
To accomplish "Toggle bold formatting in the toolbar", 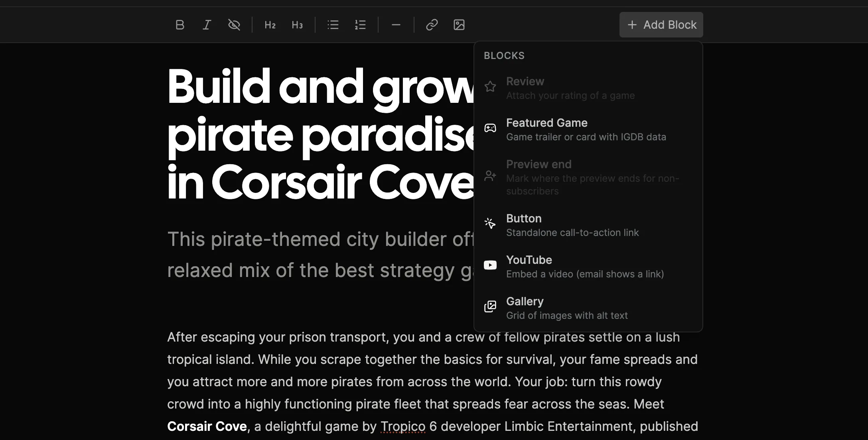I will [180, 25].
